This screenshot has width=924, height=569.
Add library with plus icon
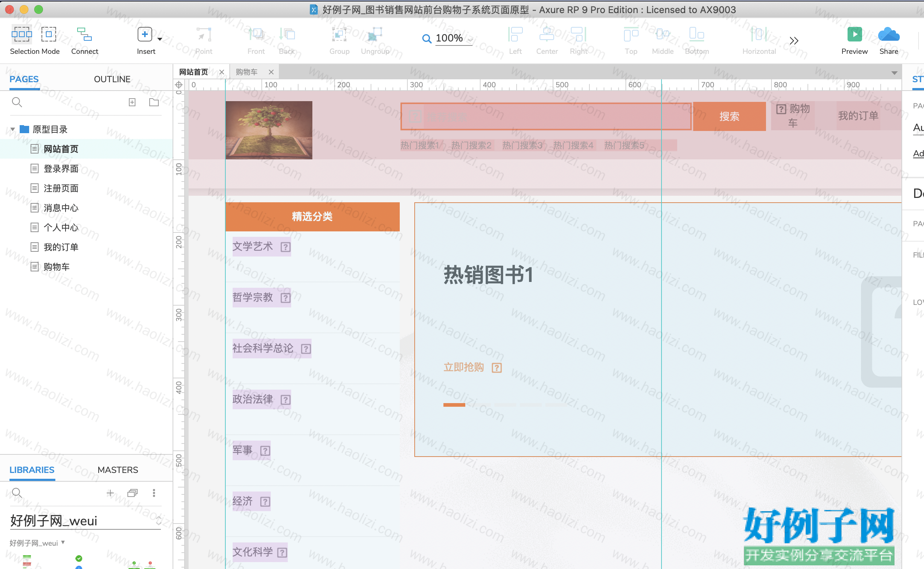[110, 493]
